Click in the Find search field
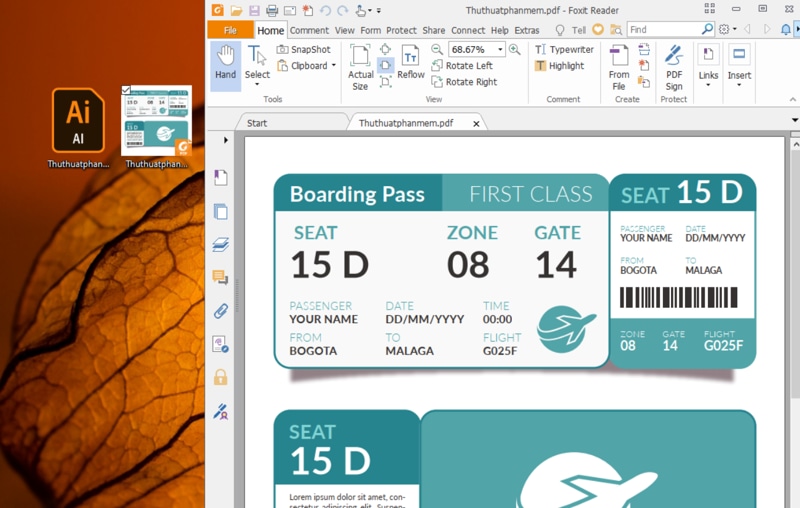 click(663, 30)
